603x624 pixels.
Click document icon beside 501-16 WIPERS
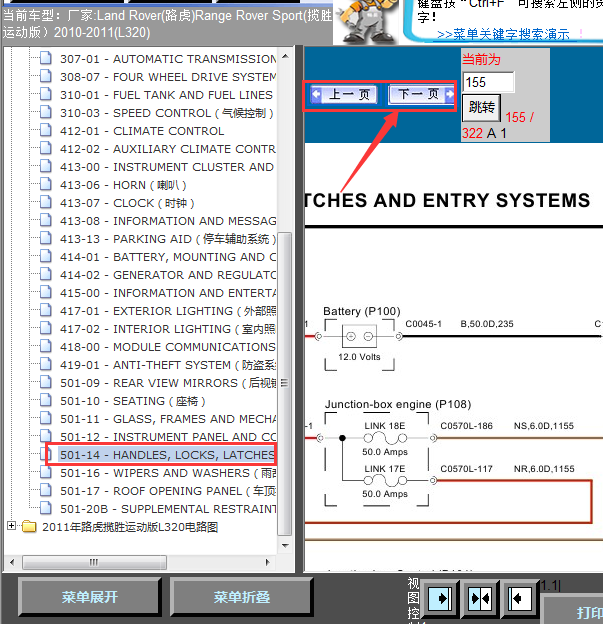point(46,472)
